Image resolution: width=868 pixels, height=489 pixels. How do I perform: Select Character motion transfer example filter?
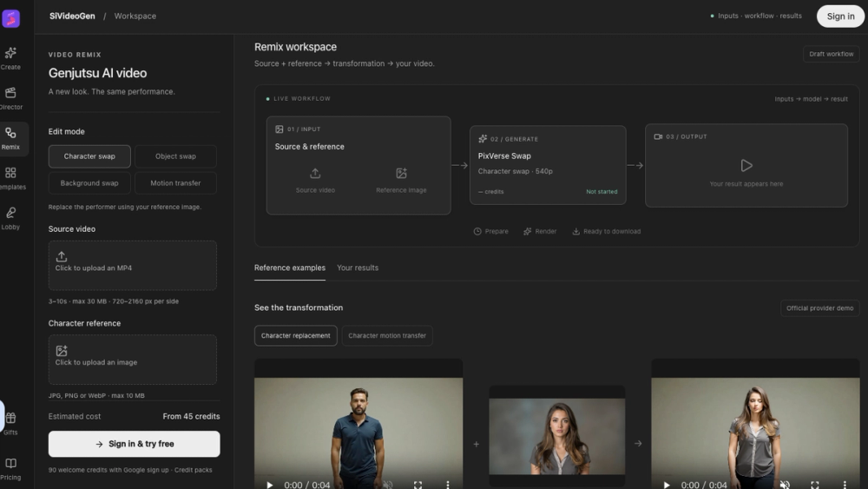[387, 335]
